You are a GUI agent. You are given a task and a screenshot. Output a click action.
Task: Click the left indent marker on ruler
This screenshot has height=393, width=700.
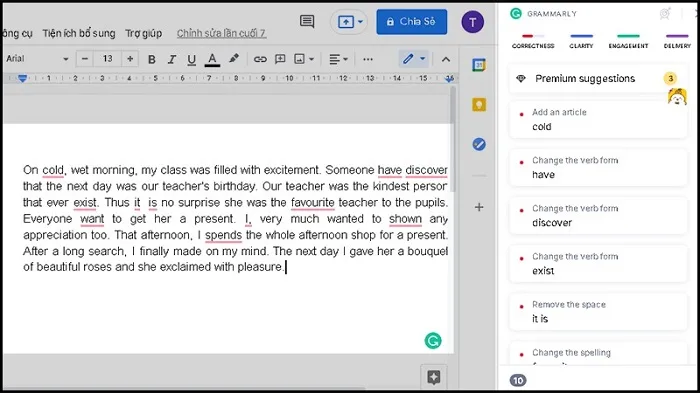tap(22, 79)
